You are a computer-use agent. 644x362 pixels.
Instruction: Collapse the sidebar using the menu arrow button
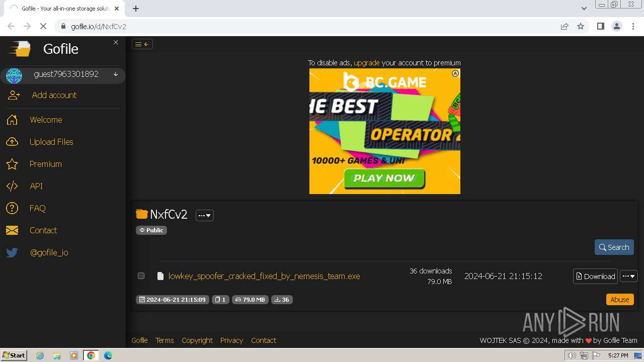142,44
